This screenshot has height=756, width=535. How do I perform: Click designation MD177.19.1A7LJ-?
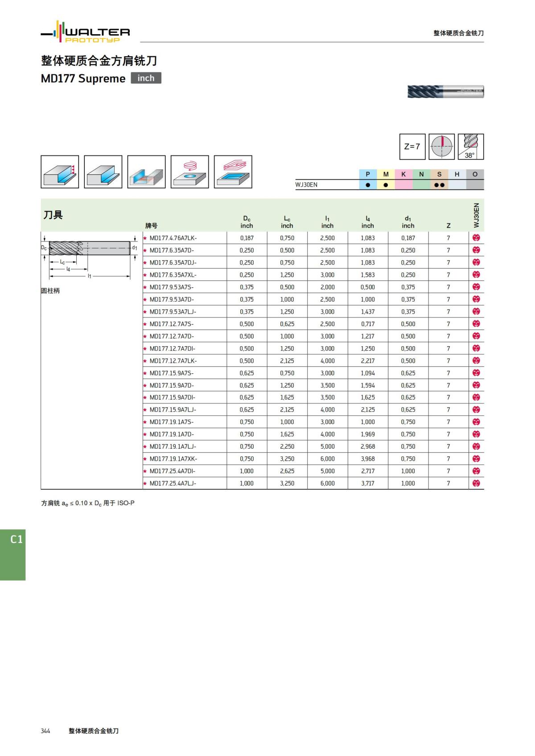click(x=173, y=446)
